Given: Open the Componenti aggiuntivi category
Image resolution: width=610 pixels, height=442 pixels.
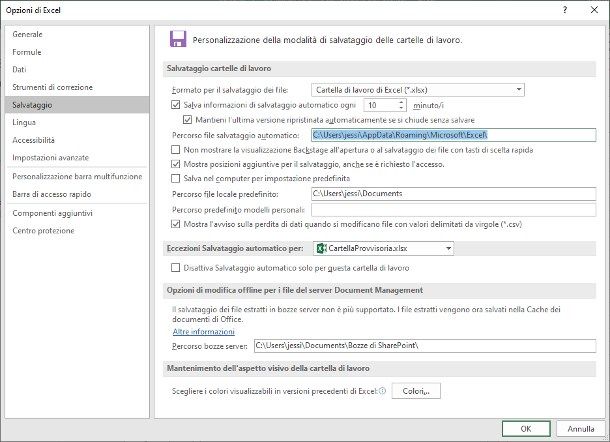Looking at the screenshot, I should (x=77, y=213).
